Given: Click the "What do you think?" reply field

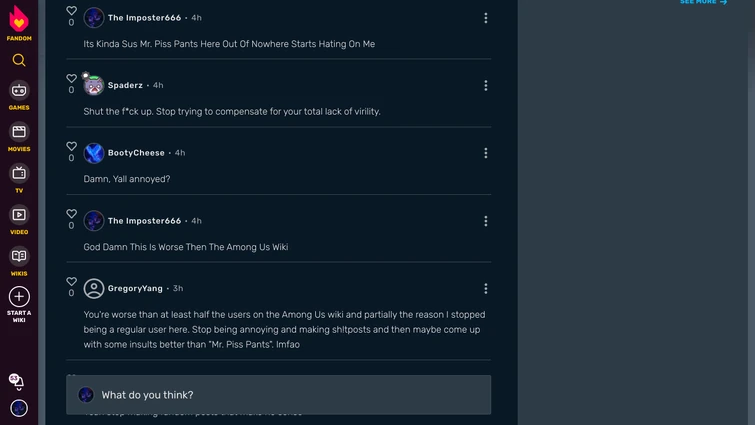Looking at the screenshot, I should pyautogui.click(x=290, y=395).
